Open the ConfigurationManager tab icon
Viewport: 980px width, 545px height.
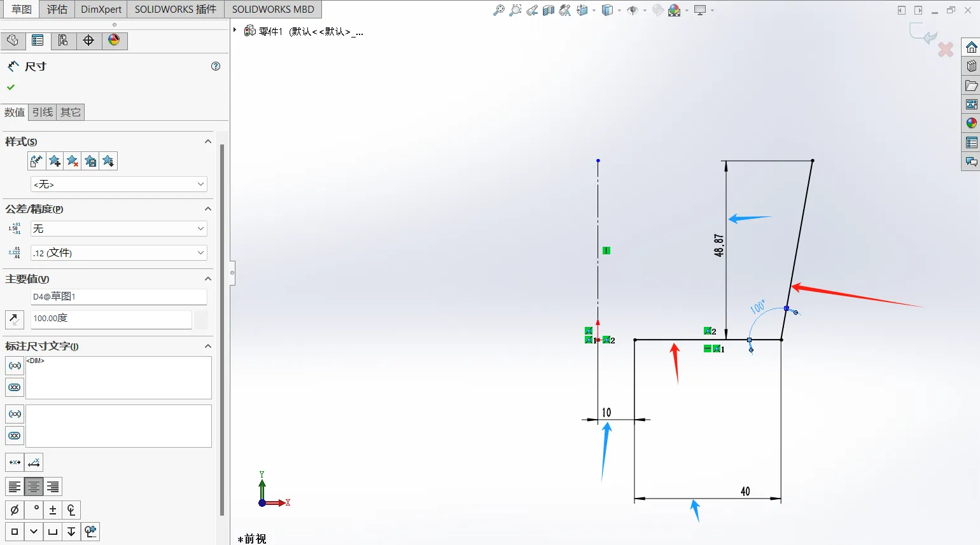[63, 40]
